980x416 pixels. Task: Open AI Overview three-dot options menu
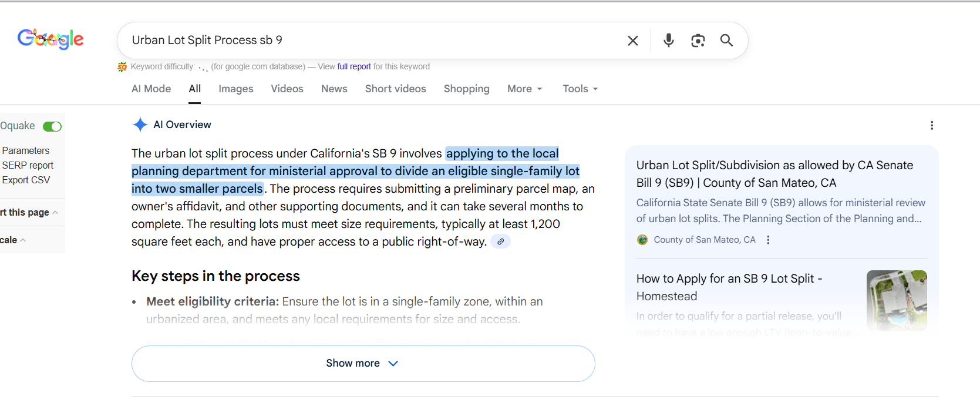click(x=931, y=125)
